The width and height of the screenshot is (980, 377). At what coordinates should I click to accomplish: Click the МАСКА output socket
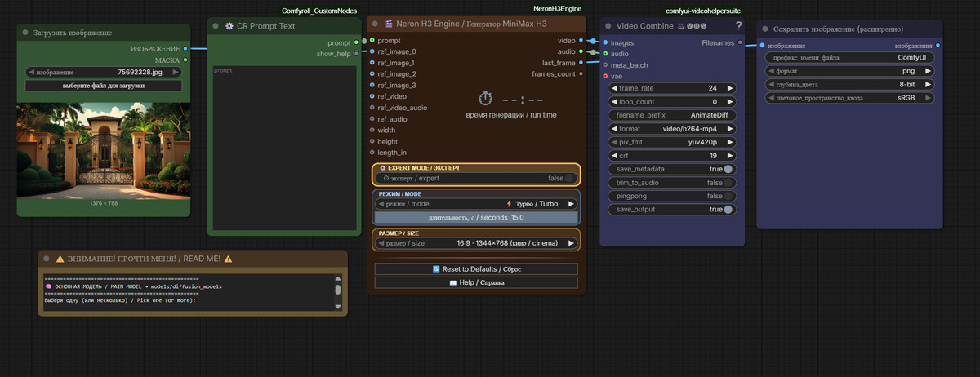185,60
